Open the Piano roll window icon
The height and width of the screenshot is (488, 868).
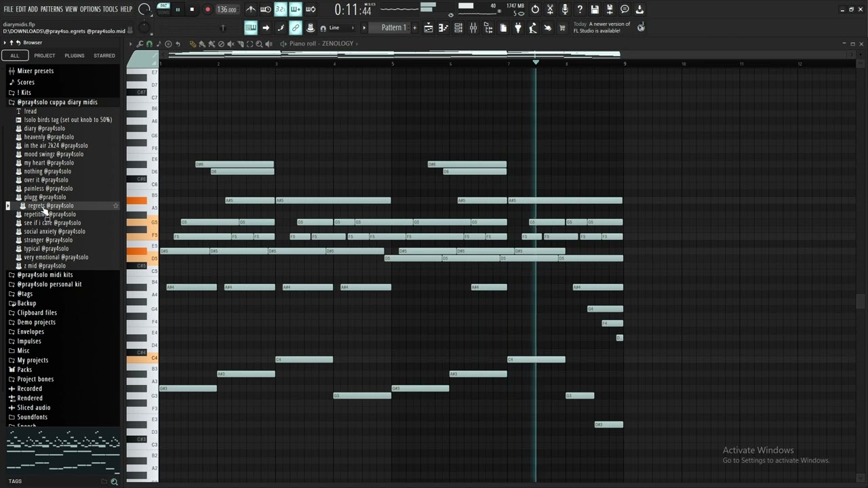point(443,28)
